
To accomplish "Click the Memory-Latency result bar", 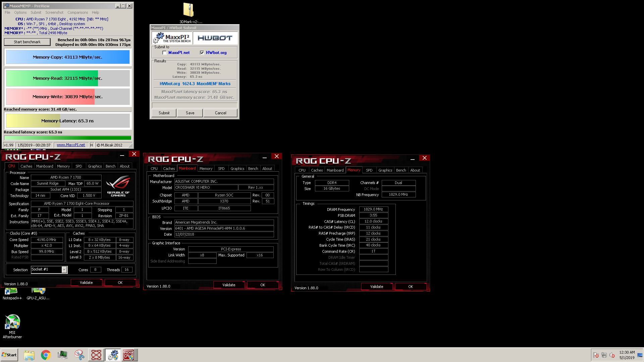I will [x=68, y=121].
